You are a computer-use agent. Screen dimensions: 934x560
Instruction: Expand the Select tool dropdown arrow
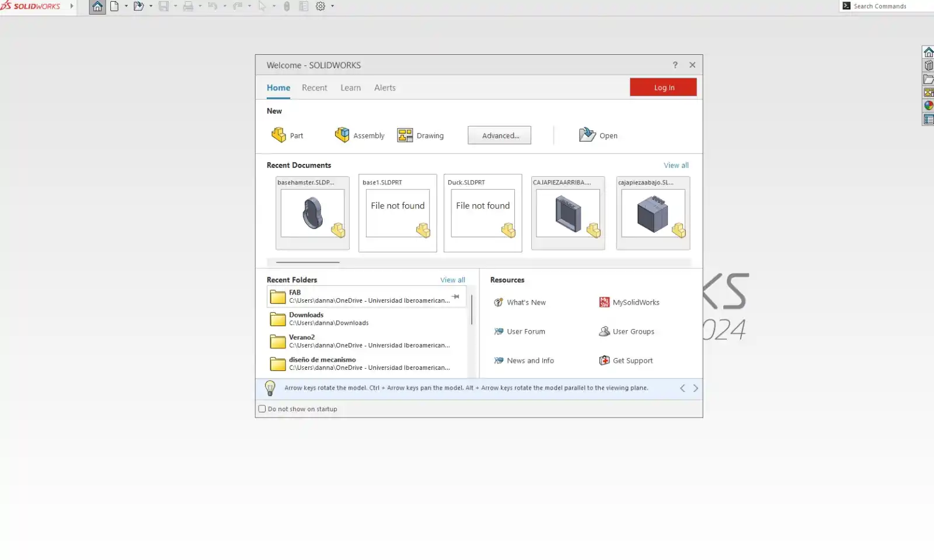274,6
